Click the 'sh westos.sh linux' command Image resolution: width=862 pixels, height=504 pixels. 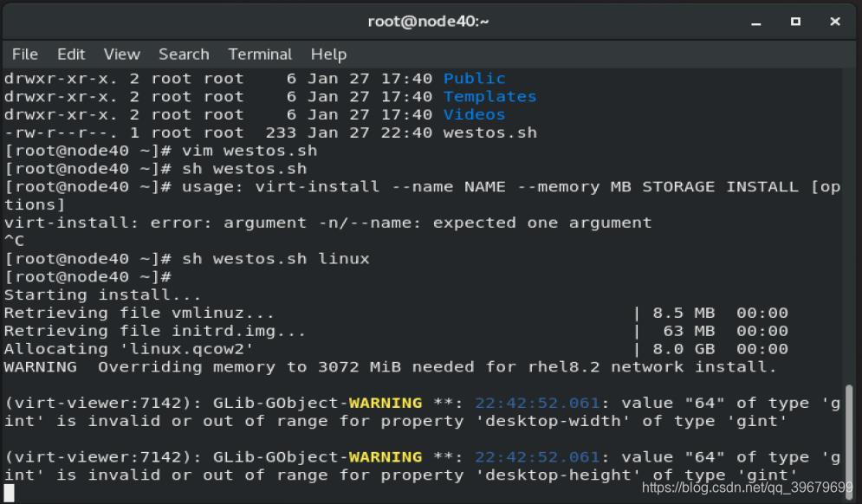click(x=275, y=259)
